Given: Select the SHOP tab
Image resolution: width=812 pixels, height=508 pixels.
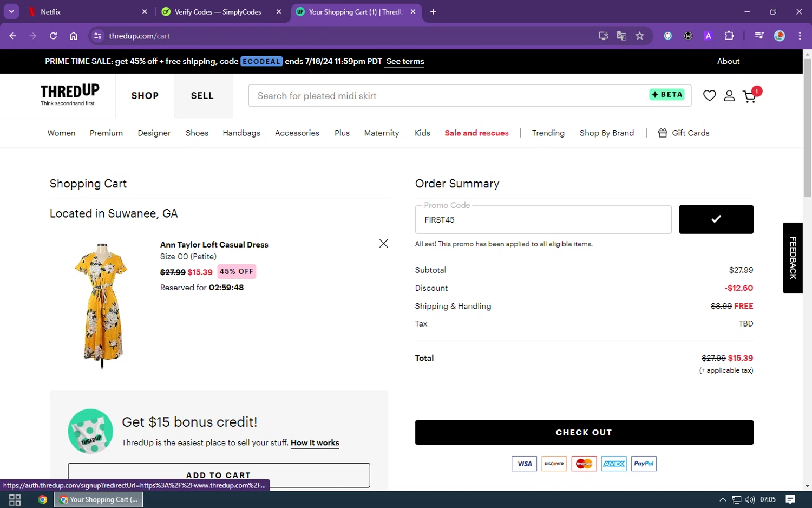Looking at the screenshot, I should (x=145, y=96).
